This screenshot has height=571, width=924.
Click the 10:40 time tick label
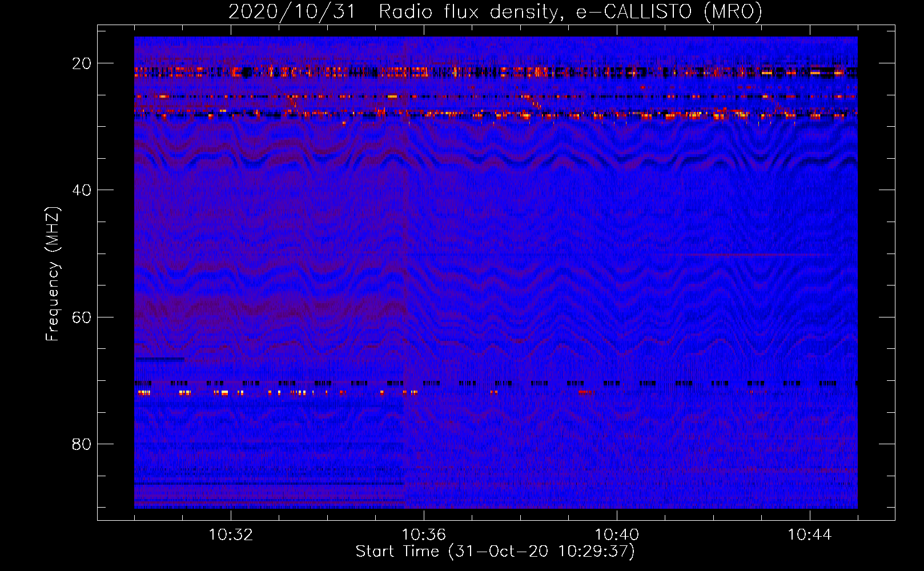tap(617, 535)
